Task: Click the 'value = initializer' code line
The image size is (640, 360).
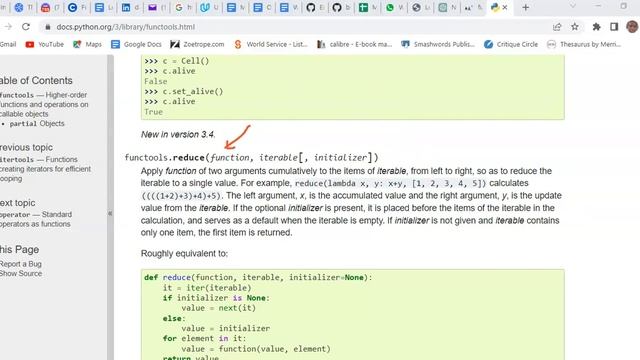Action: (226, 329)
